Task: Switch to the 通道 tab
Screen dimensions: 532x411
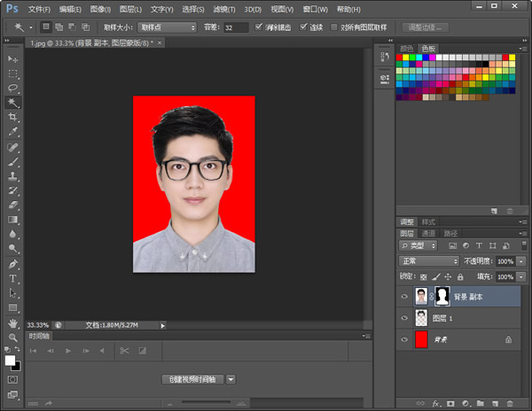Action: pos(428,233)
